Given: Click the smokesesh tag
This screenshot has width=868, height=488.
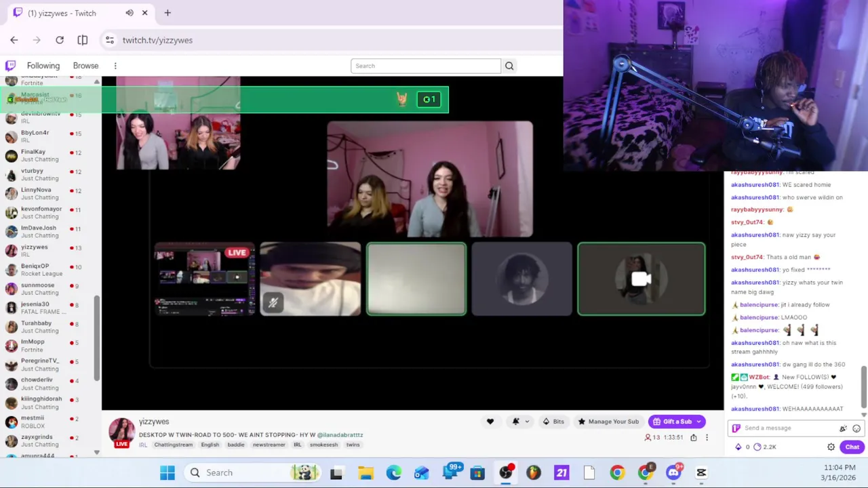Looking at the screenshot, I should click(x=323, y=445).
